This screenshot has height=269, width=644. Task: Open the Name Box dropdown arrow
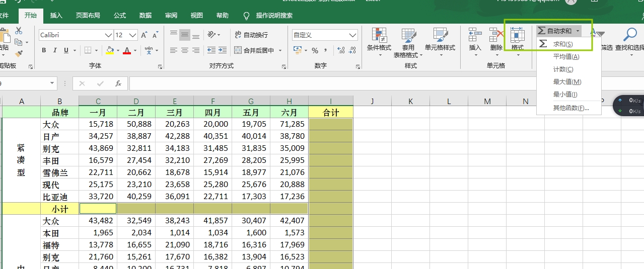pyautogui.click(x=52, y=83)
